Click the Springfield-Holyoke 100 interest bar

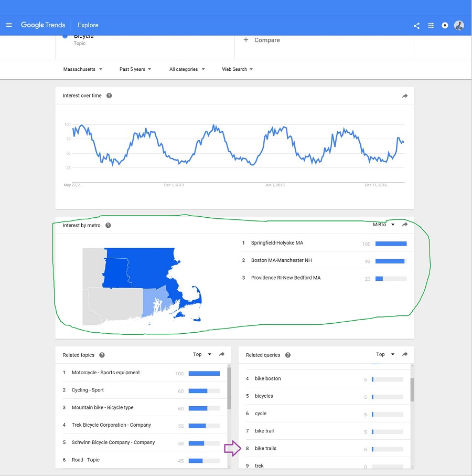click(x=391, y=244)
